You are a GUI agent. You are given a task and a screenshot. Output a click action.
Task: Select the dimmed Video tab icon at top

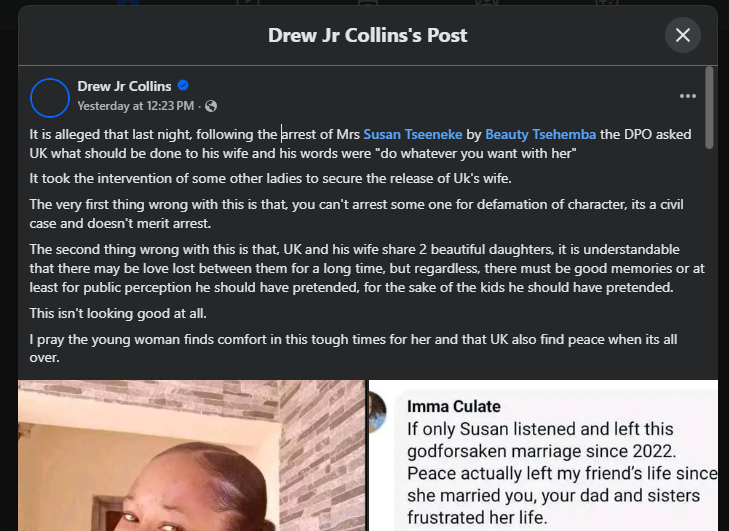pyautogui.click(x=247, y=3)
